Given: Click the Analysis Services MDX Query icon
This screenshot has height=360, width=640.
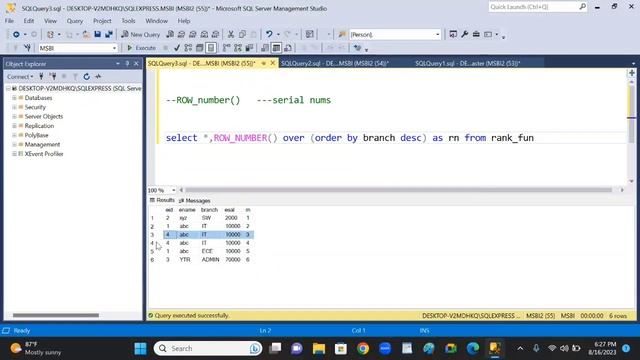Looking at the screenshot, I should click(x=181, y=34).
